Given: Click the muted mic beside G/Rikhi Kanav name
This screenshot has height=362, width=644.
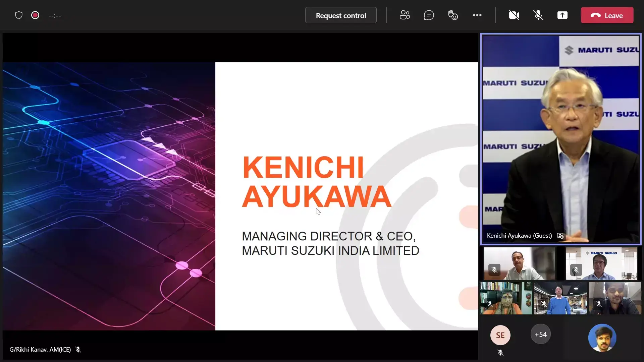Looking at the screenshot, I should [x=78, y=350].
